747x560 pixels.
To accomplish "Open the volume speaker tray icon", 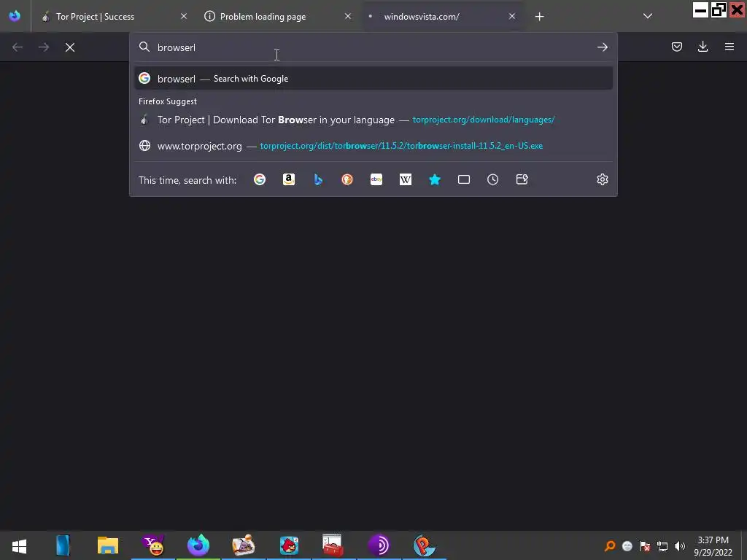I will [x=680, y=546].
